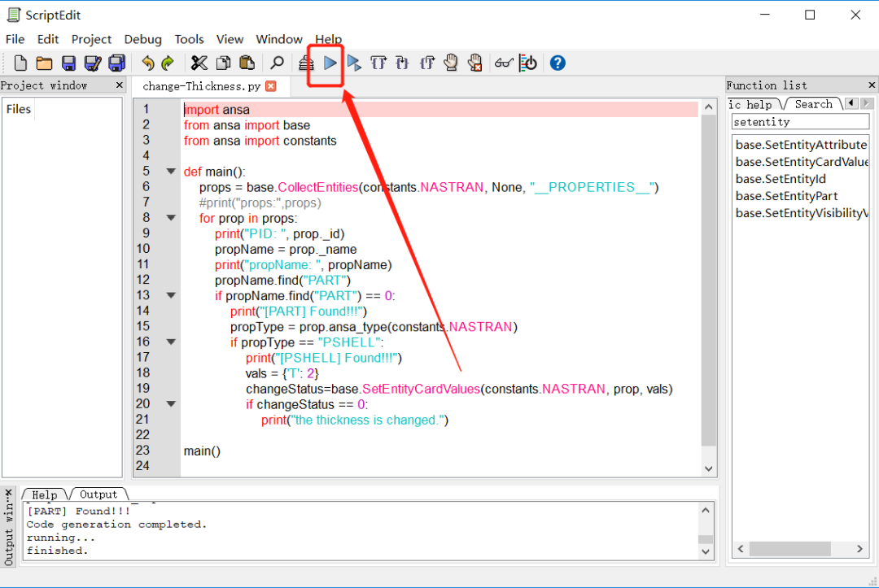Select base.SetEntityPart in function list
Screen dimensions: 879x588
click(786, 196)
